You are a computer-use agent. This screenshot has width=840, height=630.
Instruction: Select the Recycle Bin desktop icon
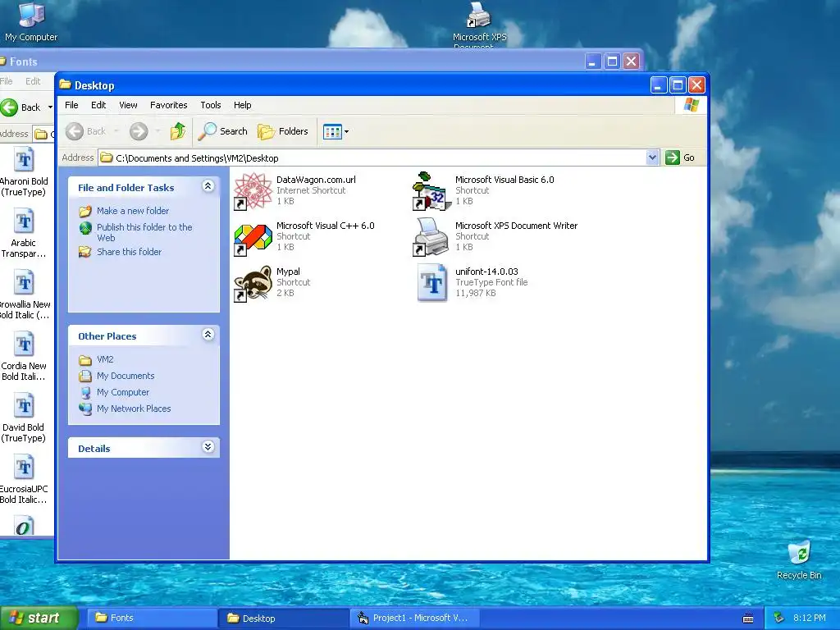pyautogui.click(x=799, y=560)
